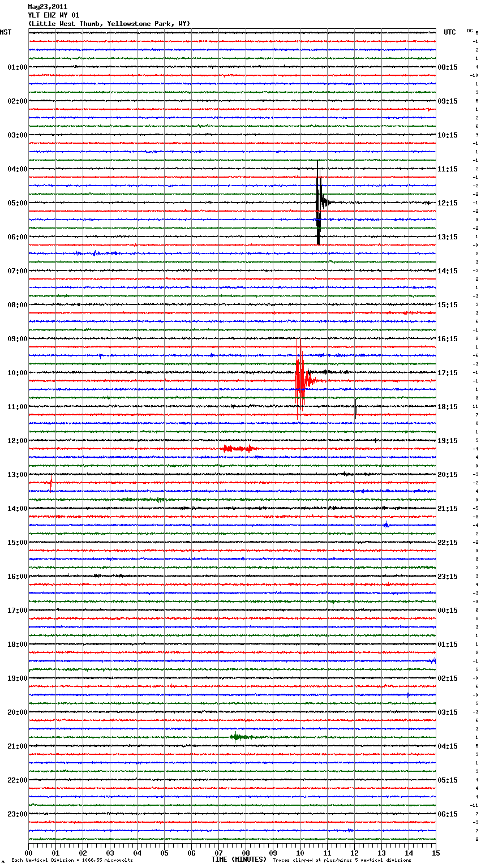Screen dimensions: 481x868
Task: Click the 23:15 UTC time label
Action: point(448,577)
